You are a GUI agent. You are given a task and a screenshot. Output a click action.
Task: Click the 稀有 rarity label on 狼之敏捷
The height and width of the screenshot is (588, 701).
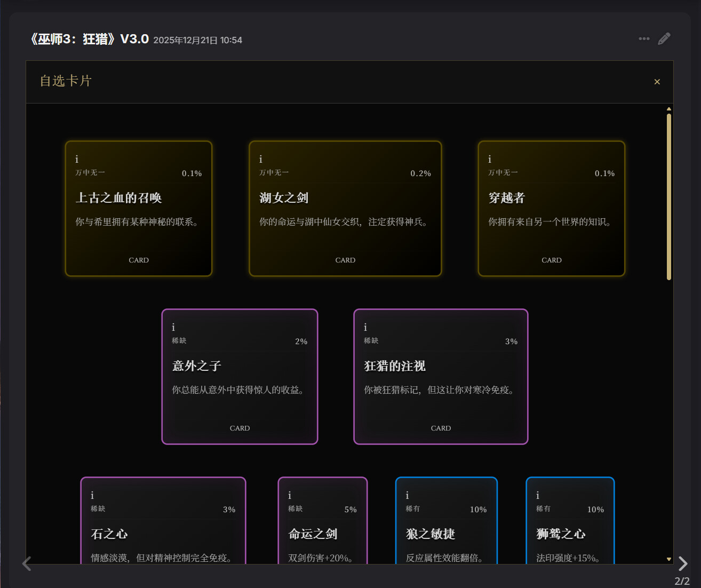pos(413,509)
